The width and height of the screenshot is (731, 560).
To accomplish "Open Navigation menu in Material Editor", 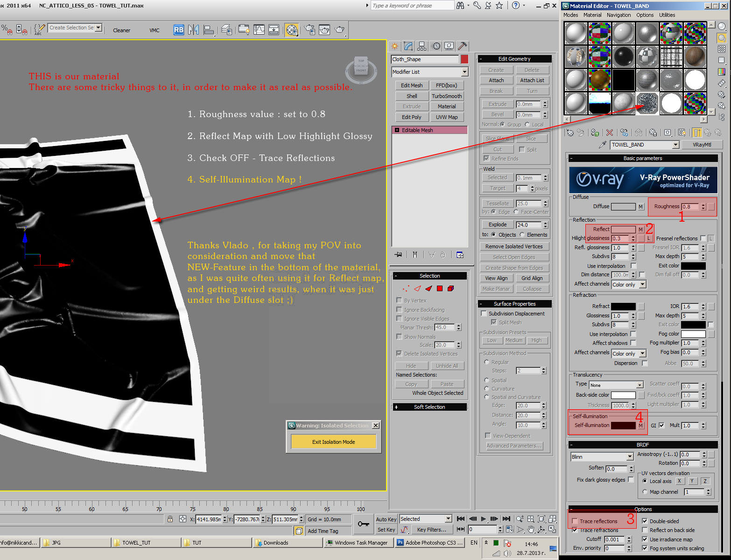I will tap(619, 15).
